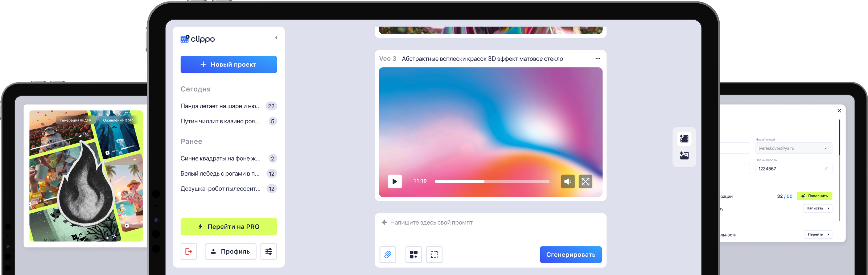Play the Veo 3 video
868x275 pixels.
pos(395,181)
